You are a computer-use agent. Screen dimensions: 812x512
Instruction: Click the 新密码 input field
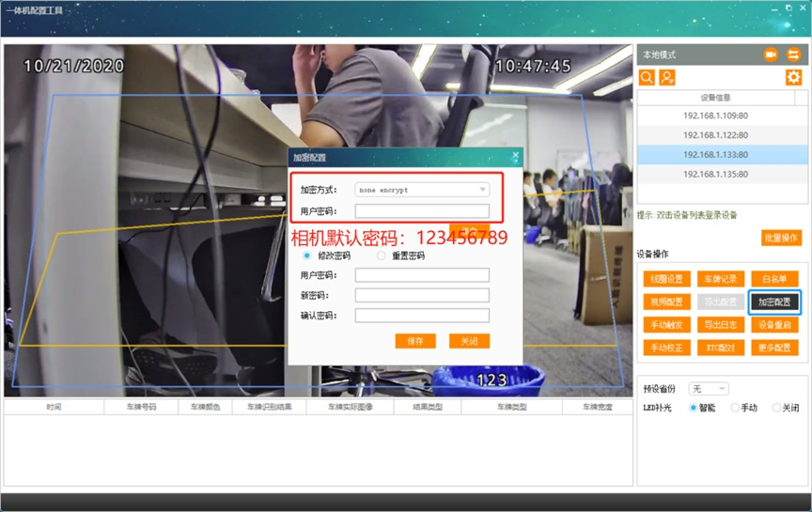(x=422, y=295)
